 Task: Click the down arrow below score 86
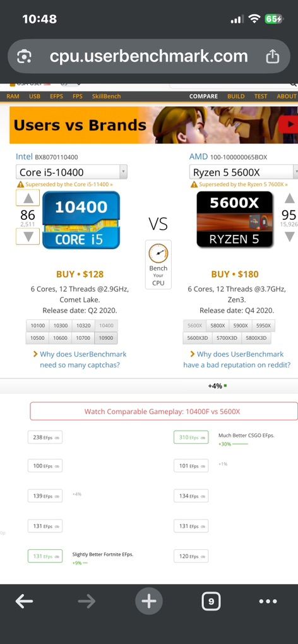tap(28, 237)
